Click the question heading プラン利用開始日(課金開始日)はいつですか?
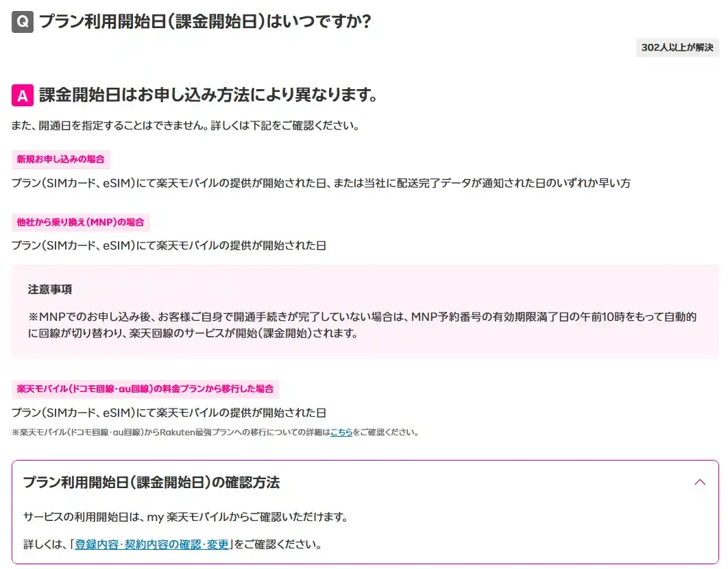 coord(205,21)
